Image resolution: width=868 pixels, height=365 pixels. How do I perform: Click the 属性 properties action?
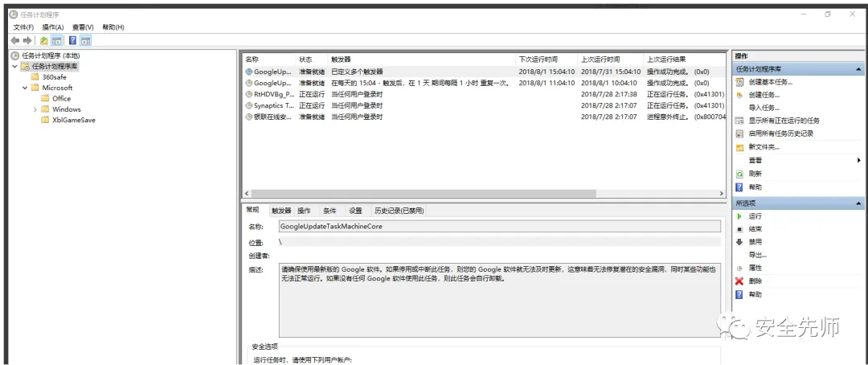pos(755,268)
